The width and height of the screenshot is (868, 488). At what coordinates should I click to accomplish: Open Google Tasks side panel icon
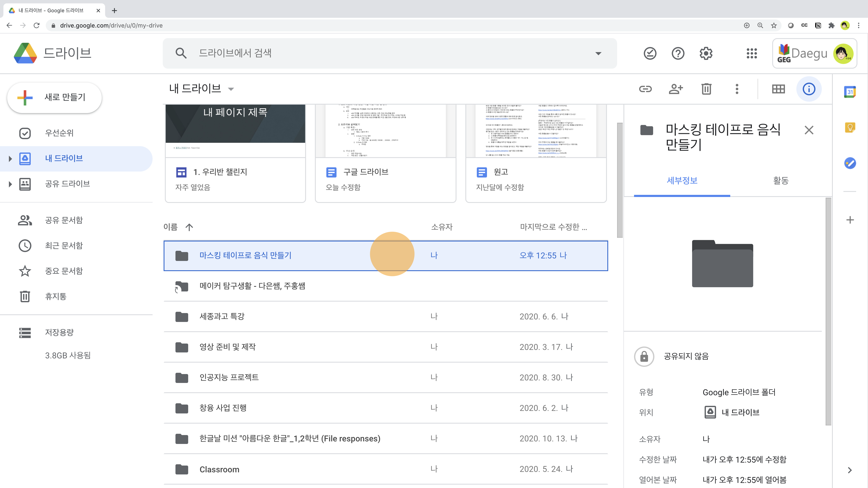click(x=850, y=163)
